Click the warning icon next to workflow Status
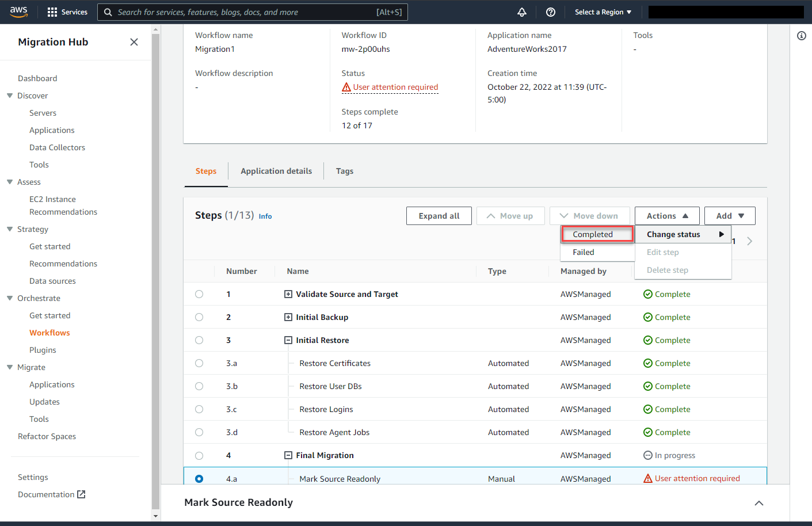This screenshot has width=812, height=526. pos(346,87)
